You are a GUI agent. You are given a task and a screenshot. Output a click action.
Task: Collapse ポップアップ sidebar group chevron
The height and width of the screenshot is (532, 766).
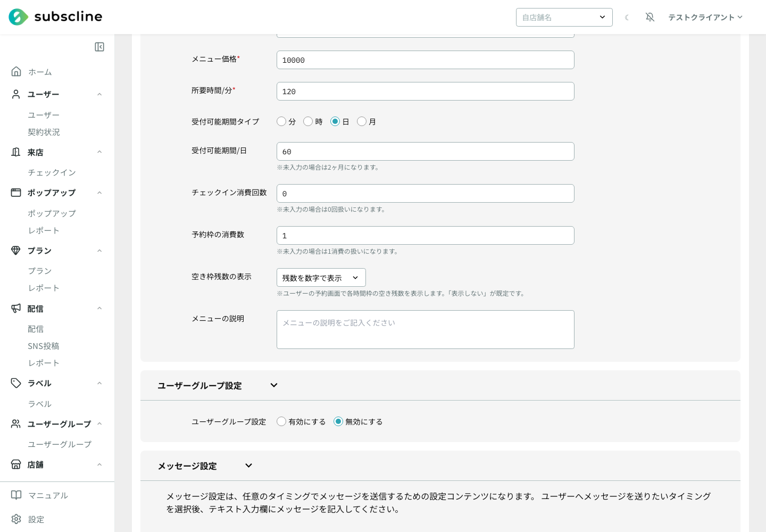point(99,193)
